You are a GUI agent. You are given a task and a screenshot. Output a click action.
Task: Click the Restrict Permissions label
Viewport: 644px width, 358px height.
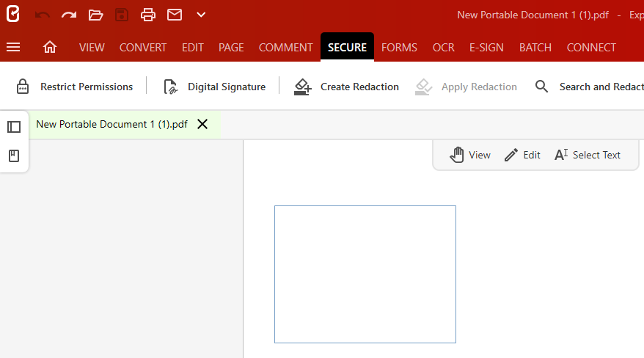tap(87, 87)
